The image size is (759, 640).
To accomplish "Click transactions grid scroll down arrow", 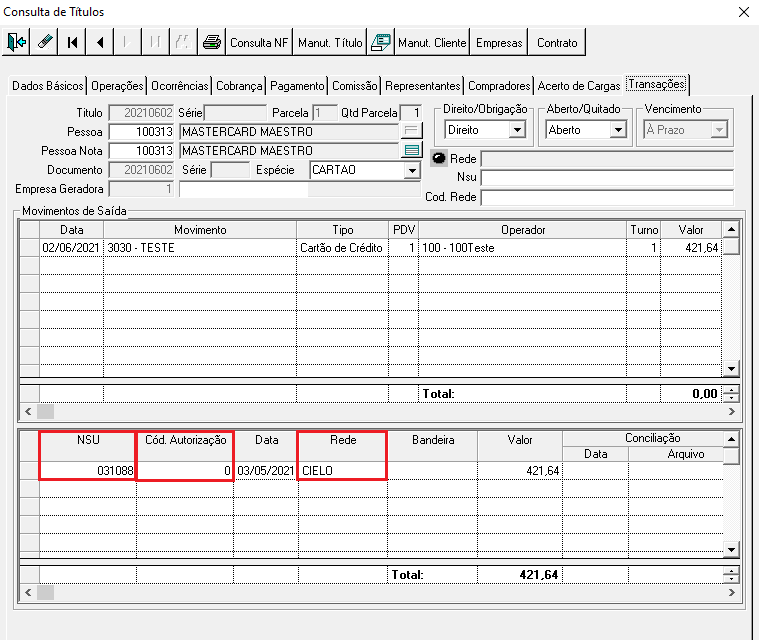I will tap(731, 549).
